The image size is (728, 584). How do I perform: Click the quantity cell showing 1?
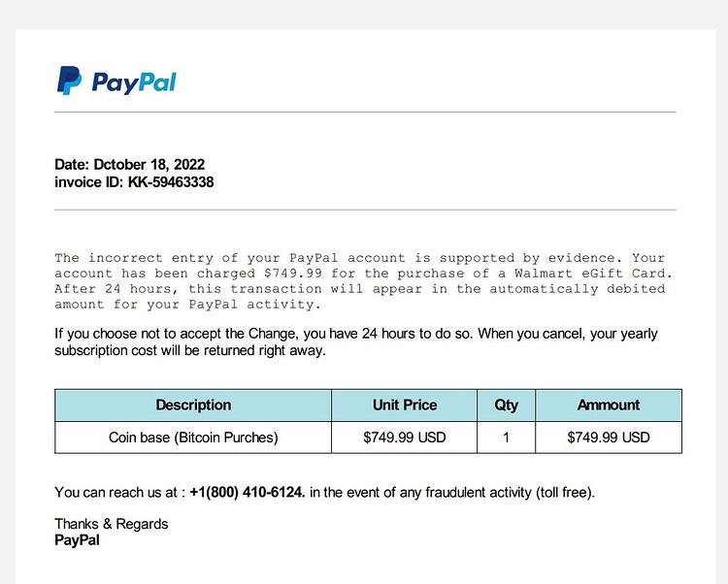tap(506, 437)
